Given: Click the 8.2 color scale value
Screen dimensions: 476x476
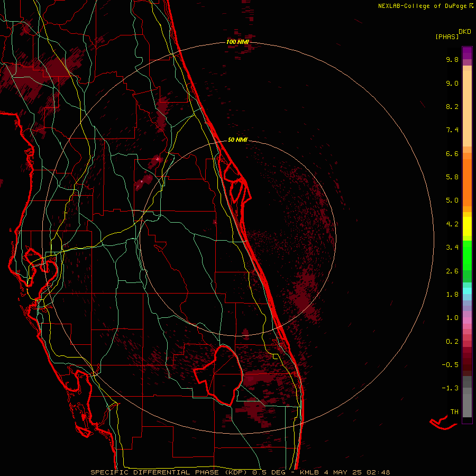Looking at the screenshot, I should (x=452, y=106).
